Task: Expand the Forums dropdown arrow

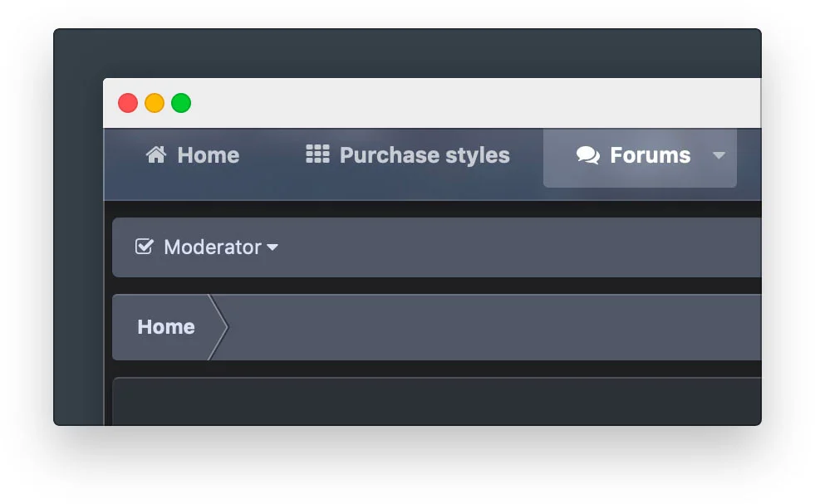Action: 719,155
